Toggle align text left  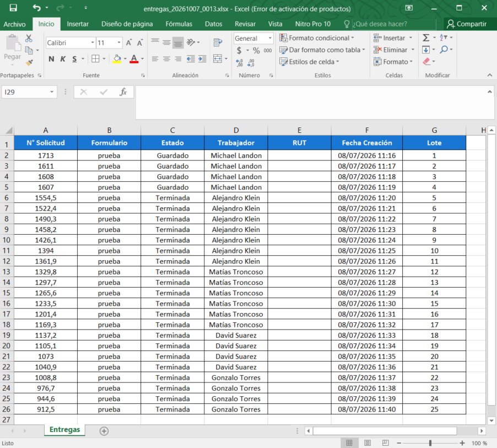(155, 58)
